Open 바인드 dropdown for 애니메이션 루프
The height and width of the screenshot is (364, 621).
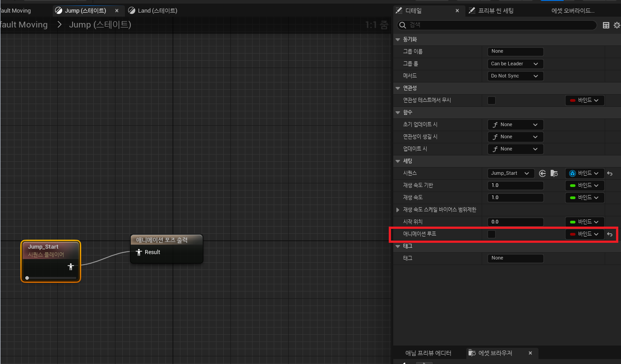coord(584,234)
